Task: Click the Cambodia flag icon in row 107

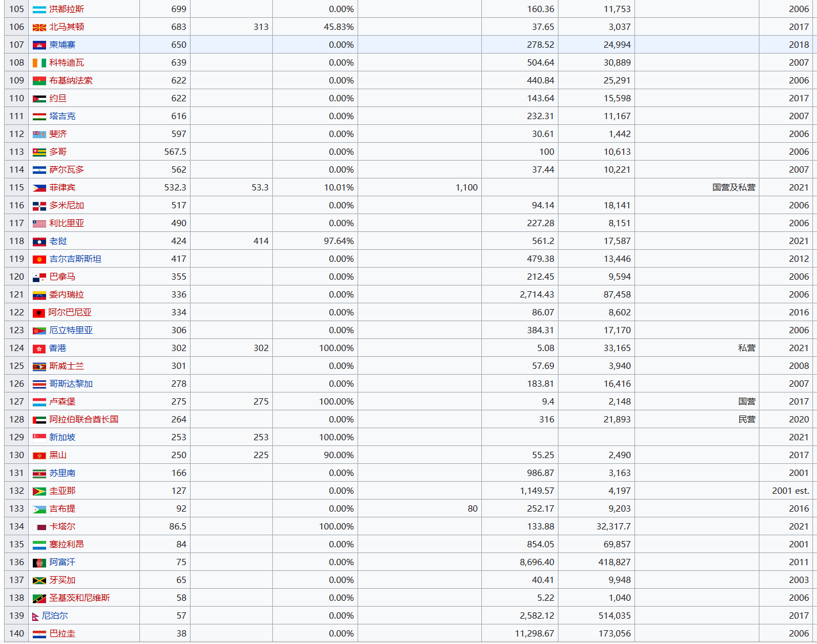Action: [39, 45]
